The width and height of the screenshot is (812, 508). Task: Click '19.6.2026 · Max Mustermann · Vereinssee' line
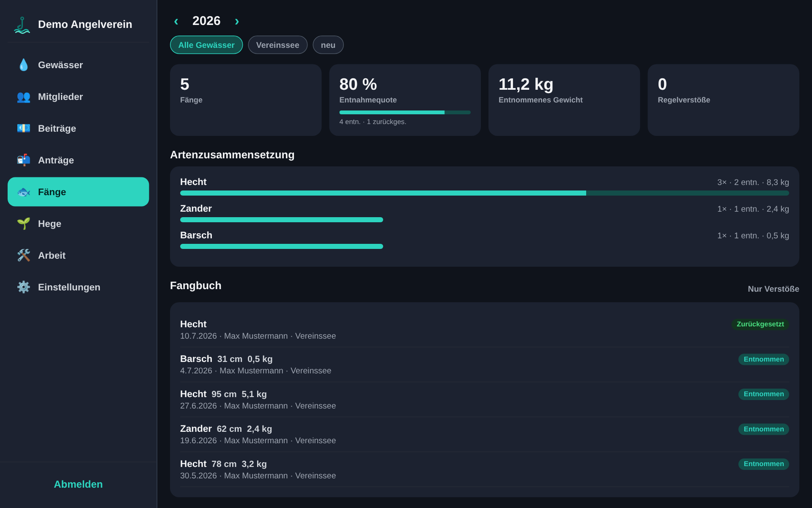[258, 441]
